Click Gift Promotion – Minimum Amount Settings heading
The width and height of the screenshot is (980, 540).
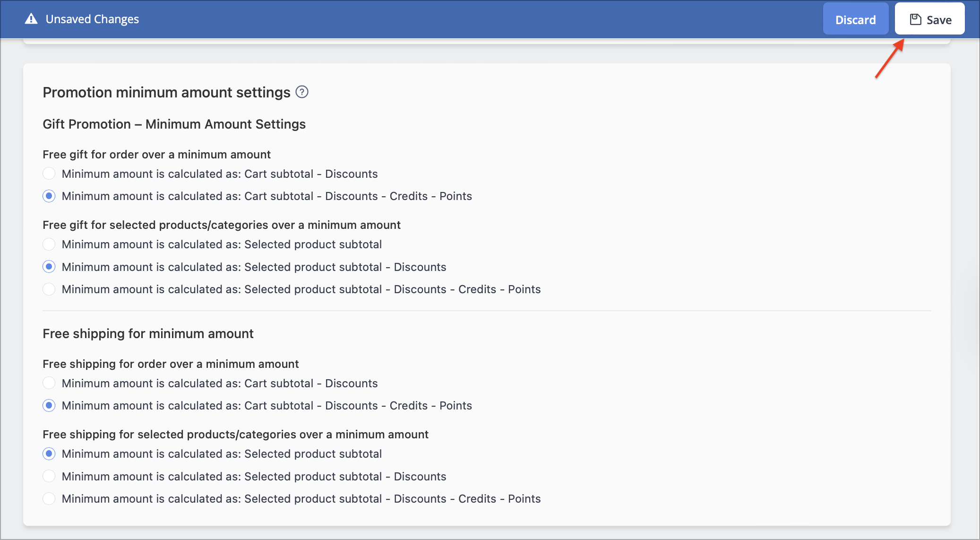(174, 124)
